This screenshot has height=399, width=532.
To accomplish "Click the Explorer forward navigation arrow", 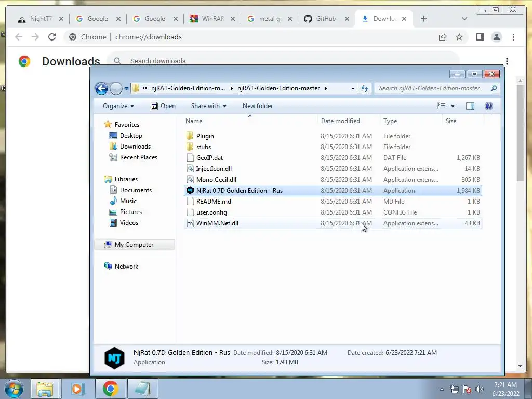I will coord(116,88).
